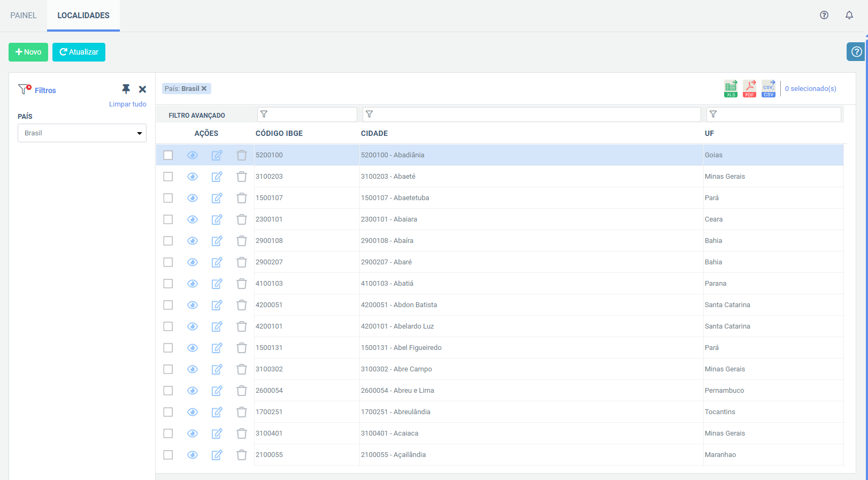Remove the País: Brasil filter chip

point(204,89)
